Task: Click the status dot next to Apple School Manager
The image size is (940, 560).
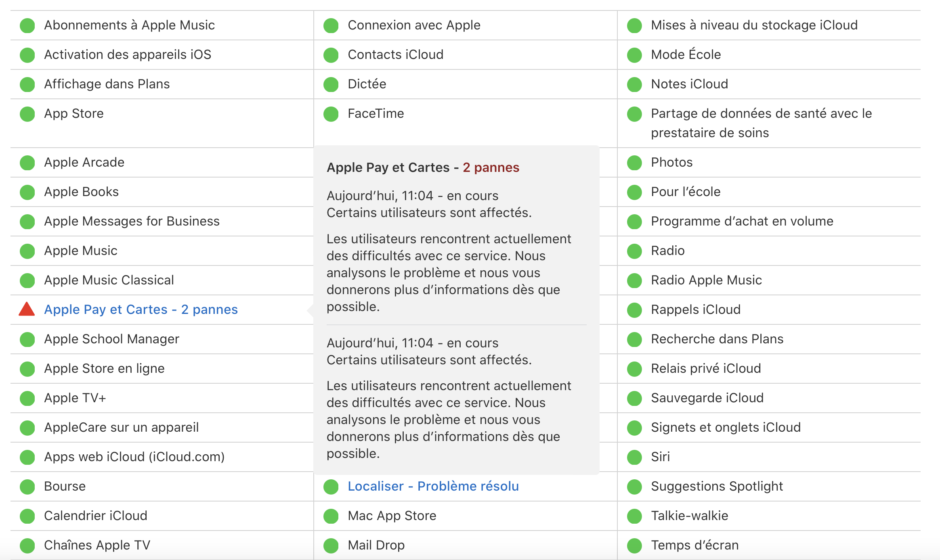Action: tap(27, 339)
